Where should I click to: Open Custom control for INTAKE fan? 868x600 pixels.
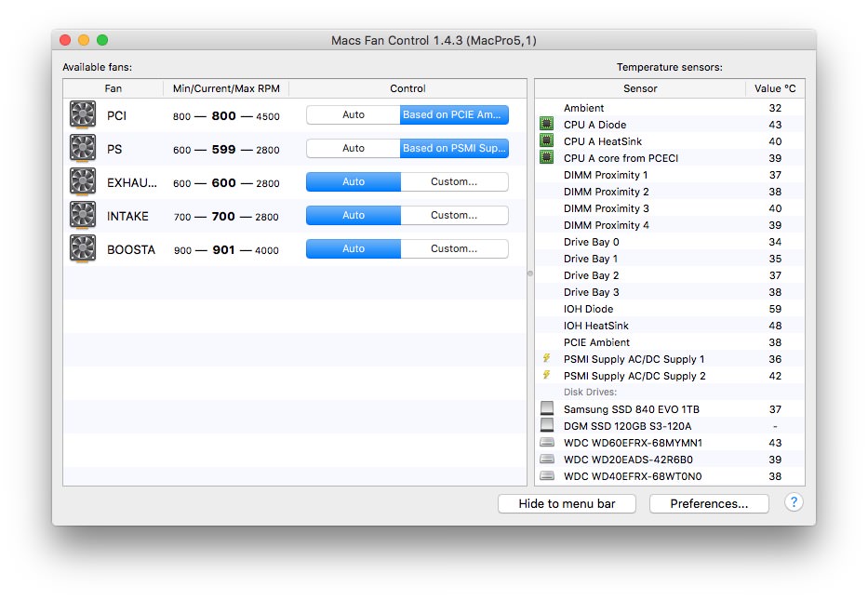[454, 215]
